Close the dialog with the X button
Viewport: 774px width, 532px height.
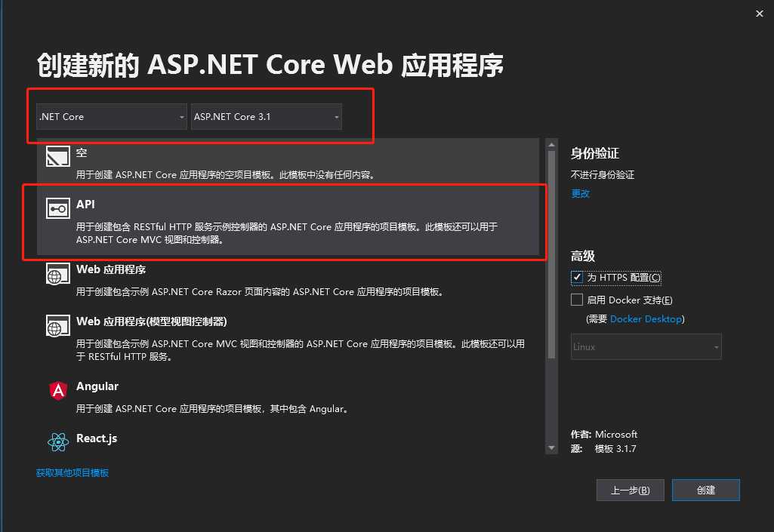(x=760, y=14)
